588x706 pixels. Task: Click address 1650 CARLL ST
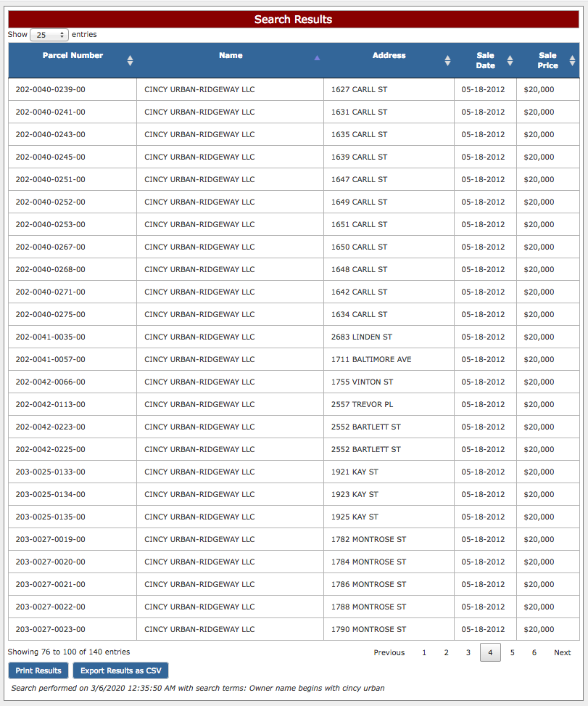pos(359,247)
